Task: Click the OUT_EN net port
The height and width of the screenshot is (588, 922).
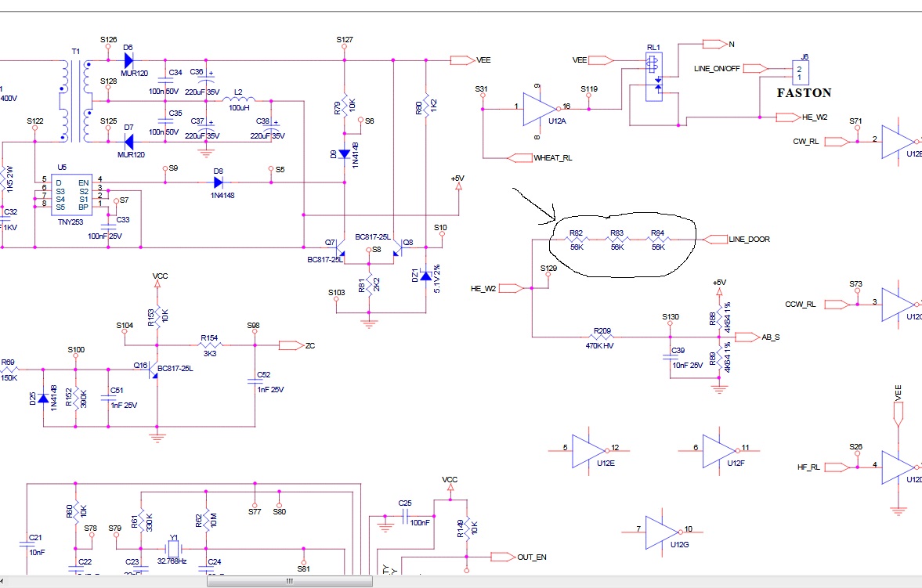Action: tap(503, 557)
